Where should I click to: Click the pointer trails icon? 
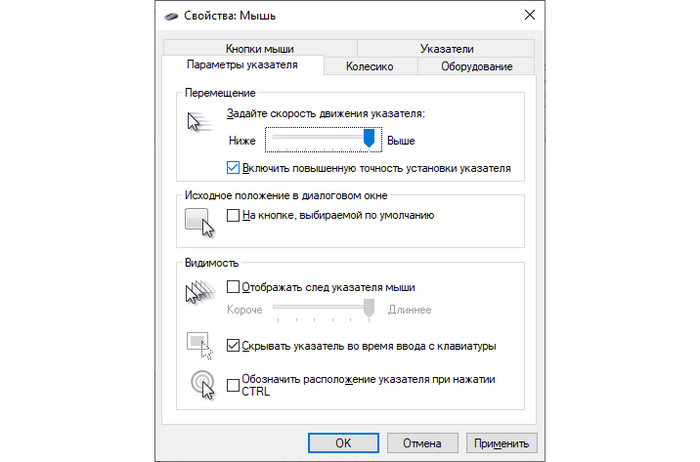coord(200,292)
